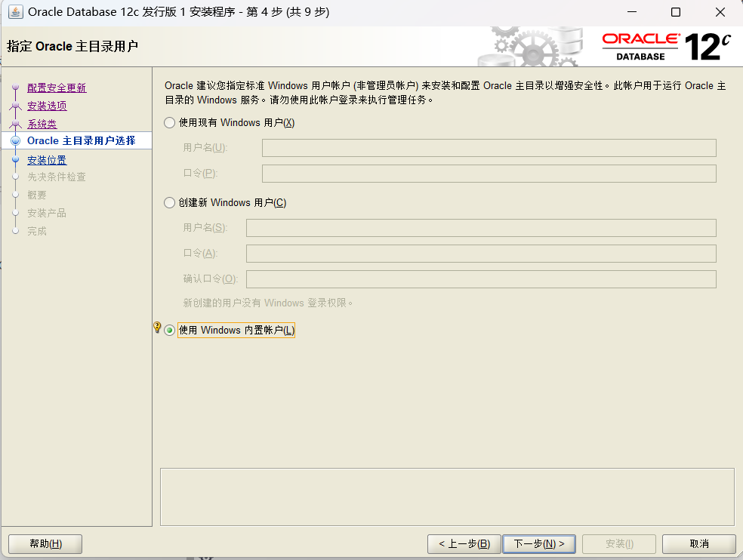Go to the 配置安全更新 step
This screenshot has height=560, width=743.
click(57, 88)
